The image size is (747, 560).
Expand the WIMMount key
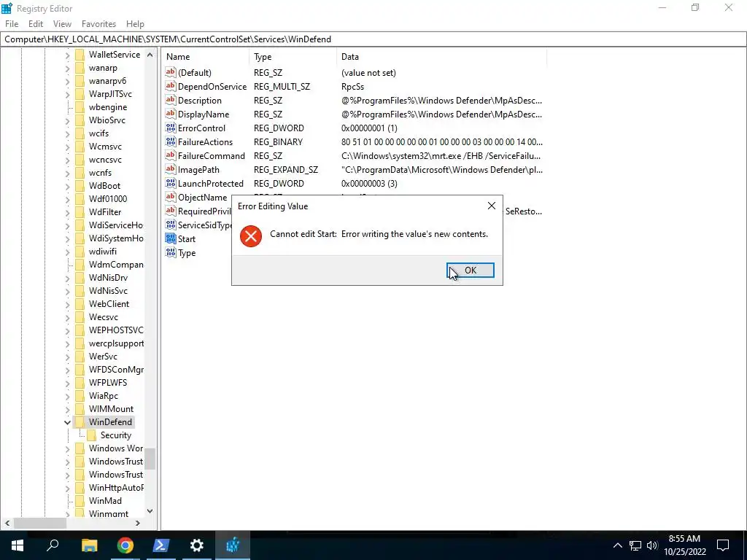coord(67,409)
